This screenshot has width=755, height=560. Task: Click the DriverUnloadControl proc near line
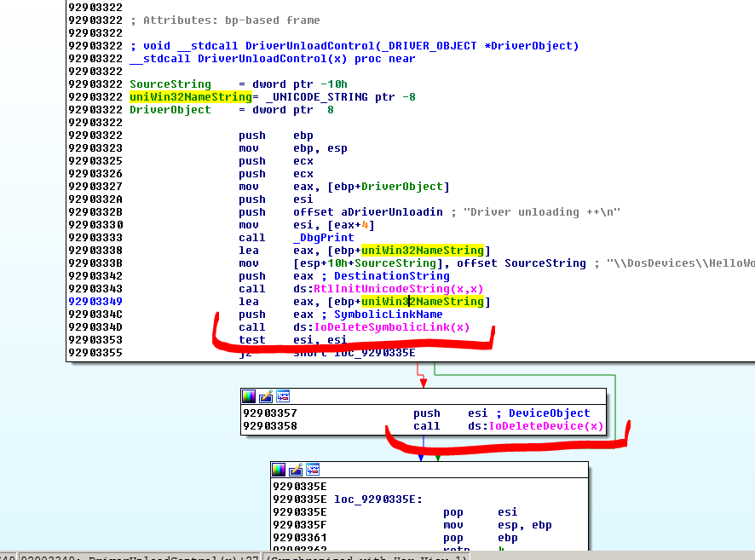pyautogui.click(x=273, y=59)
